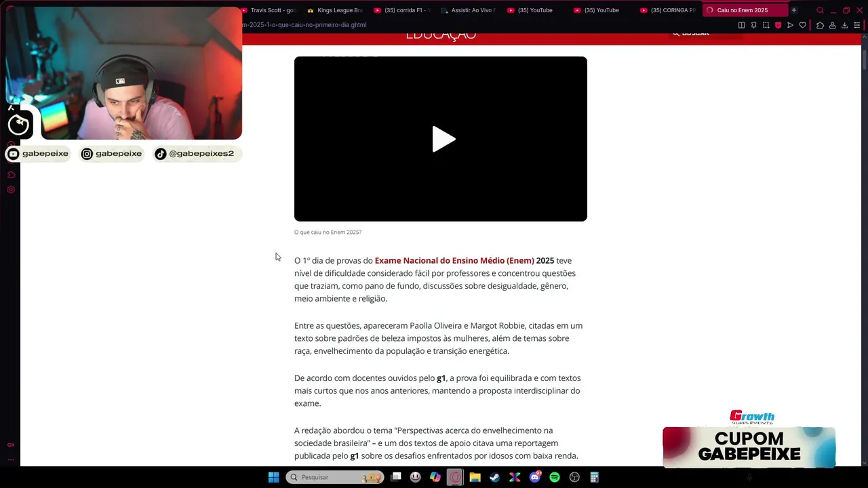Open sidebar extensions cube icon
The image size is (868, 488).
point(11,175)
